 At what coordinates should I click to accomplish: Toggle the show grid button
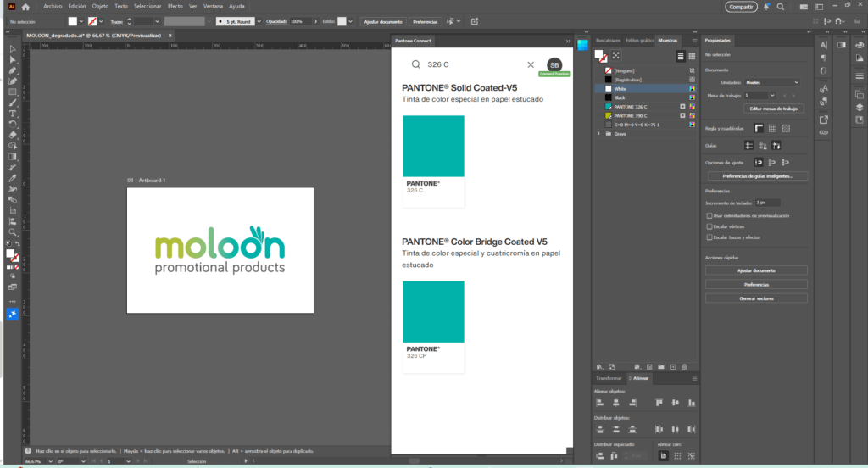coord(772,129)
